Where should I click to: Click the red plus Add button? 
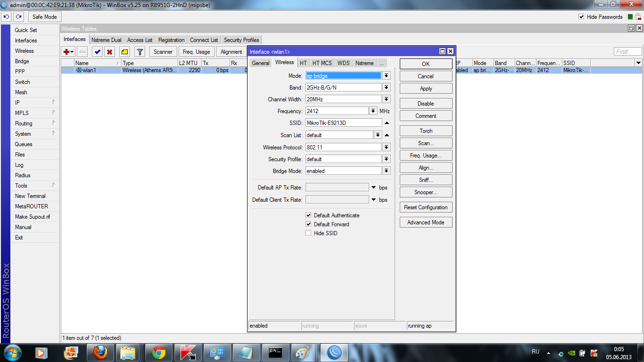(x=69, y=52)
